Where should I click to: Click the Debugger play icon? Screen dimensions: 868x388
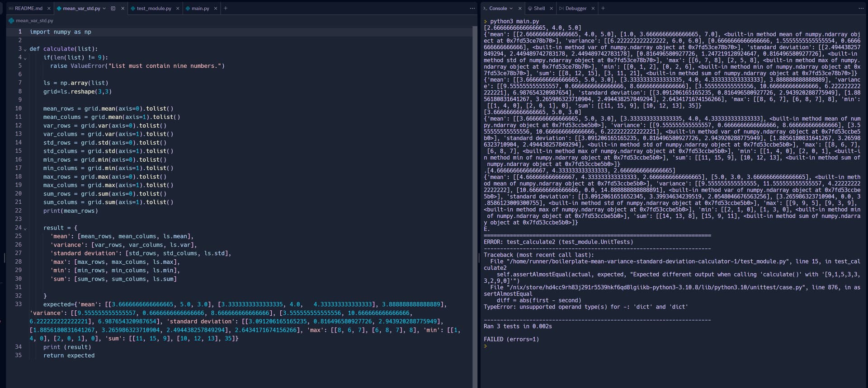561,8
